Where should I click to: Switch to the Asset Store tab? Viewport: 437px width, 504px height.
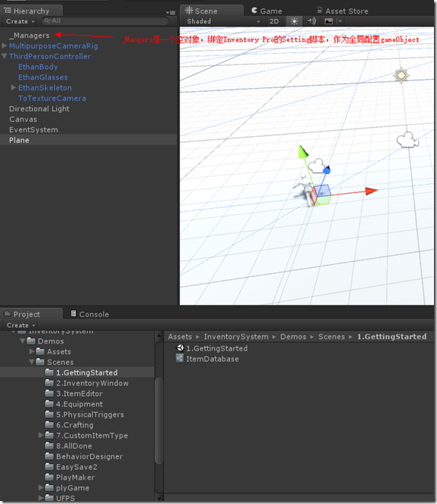point(342,11)
